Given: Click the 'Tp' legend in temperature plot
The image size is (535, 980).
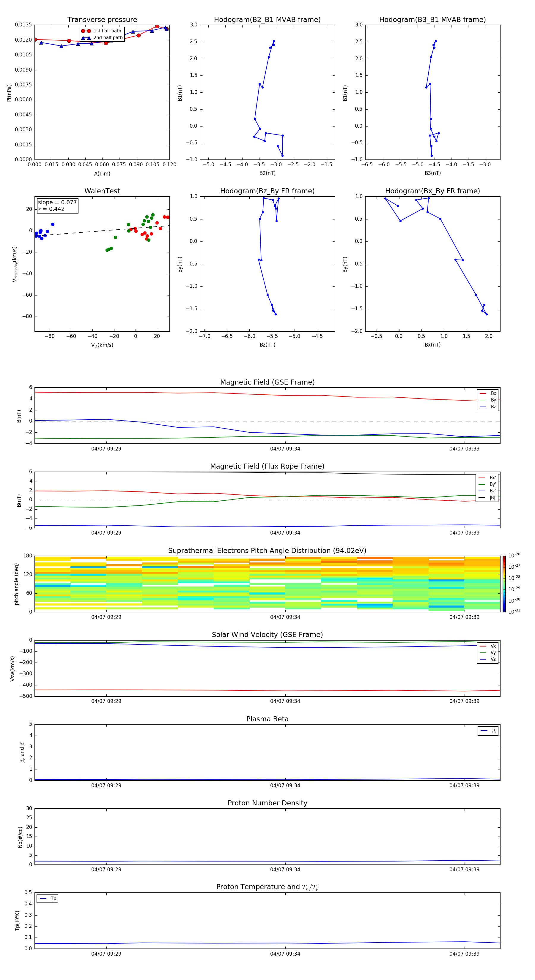Looking at the screenshot, I should click(48, 899).
